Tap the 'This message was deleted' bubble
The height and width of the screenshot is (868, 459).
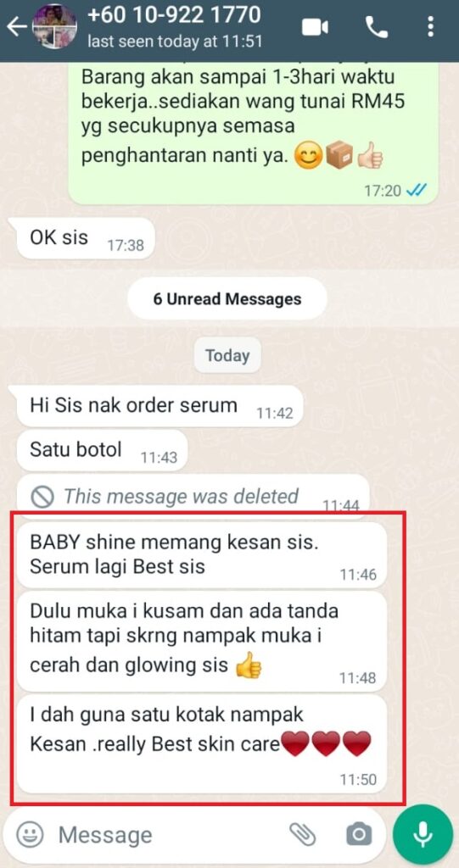click(193, 496)
